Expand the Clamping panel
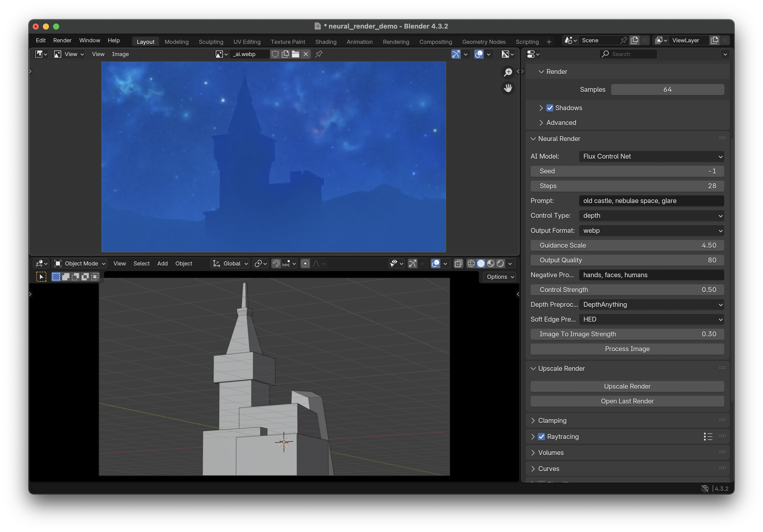Screen dimensions: 763x532 (x=552, y=420)
